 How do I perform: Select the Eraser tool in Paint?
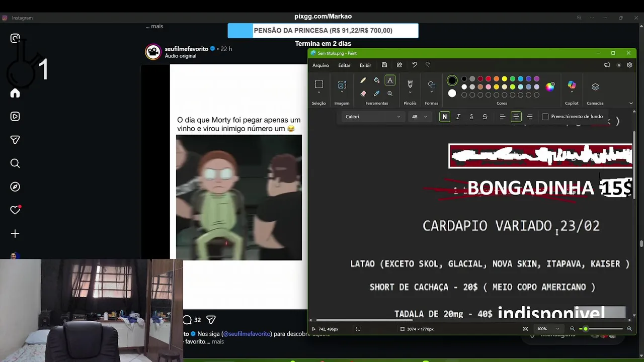tap(363, 94)
